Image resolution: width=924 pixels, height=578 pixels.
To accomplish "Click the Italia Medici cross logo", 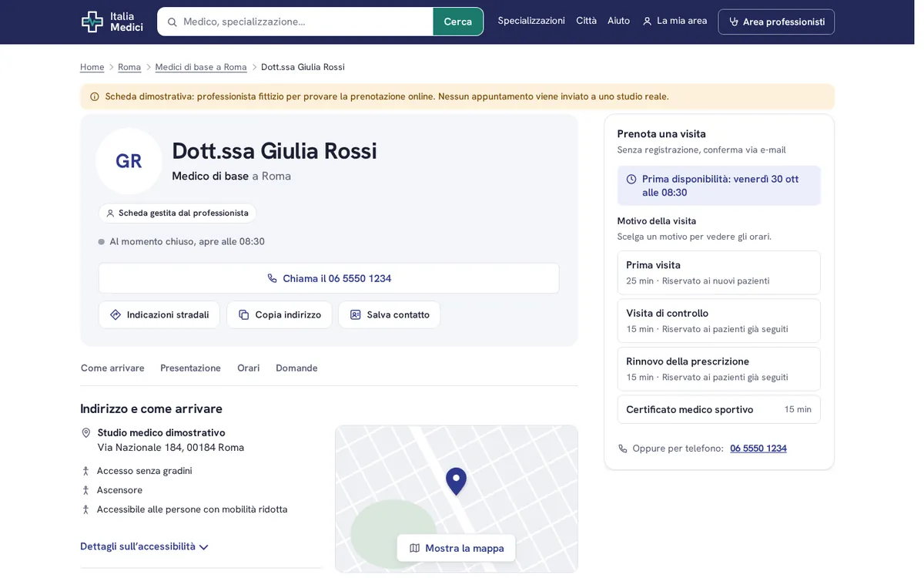I will point(92,22).
